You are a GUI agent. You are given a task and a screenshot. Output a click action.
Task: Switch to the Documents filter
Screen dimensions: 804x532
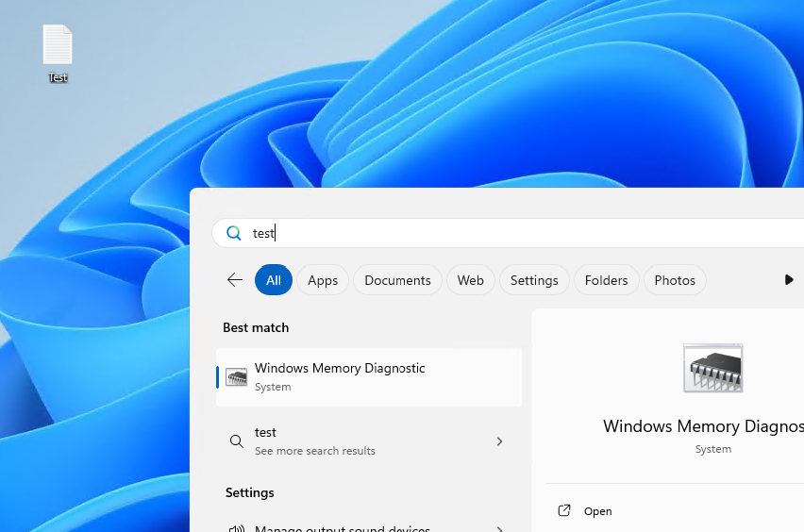click(x=397, y=280)
